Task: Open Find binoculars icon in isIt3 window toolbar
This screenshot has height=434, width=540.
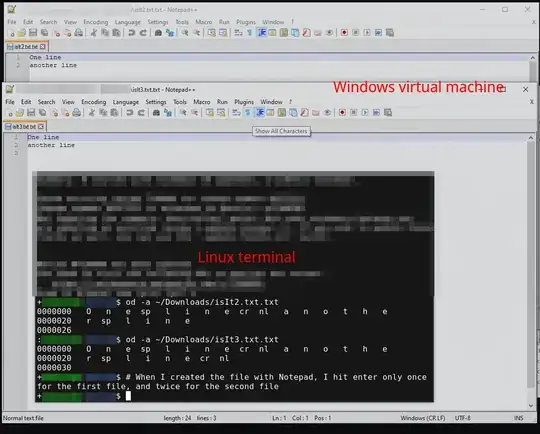Action: pos(156,113)
